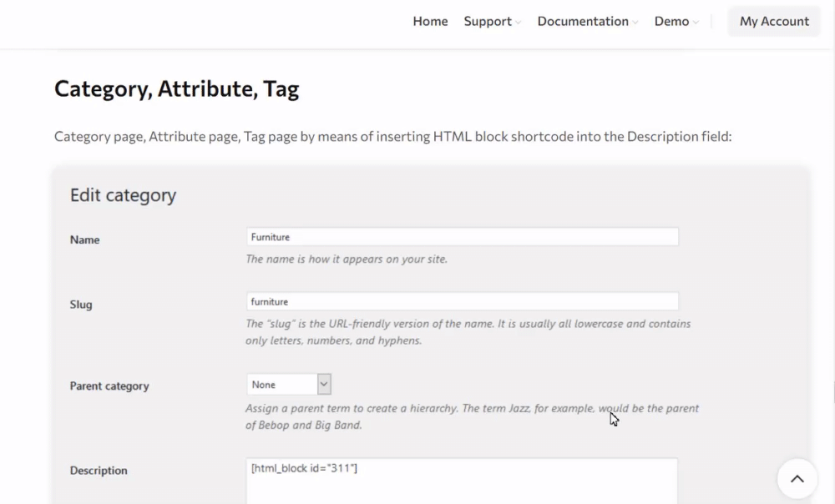Click the "Edit category" title

[x=123, y=195]
